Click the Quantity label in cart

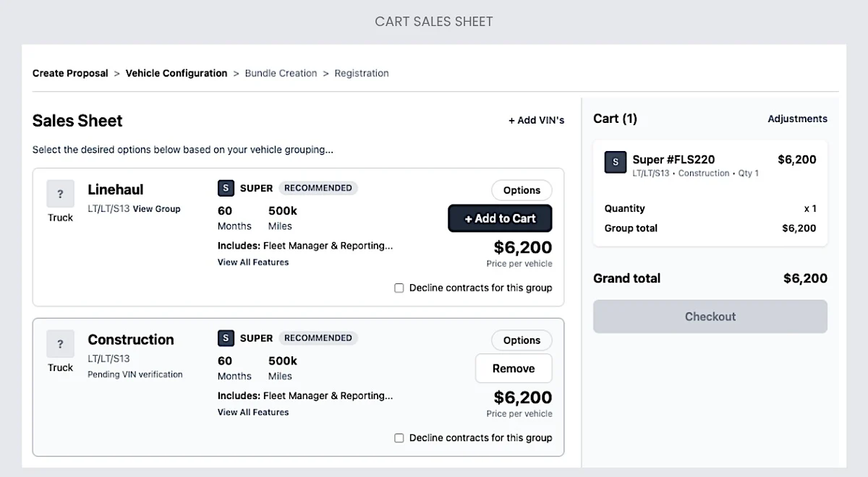(x=625, y=208)
